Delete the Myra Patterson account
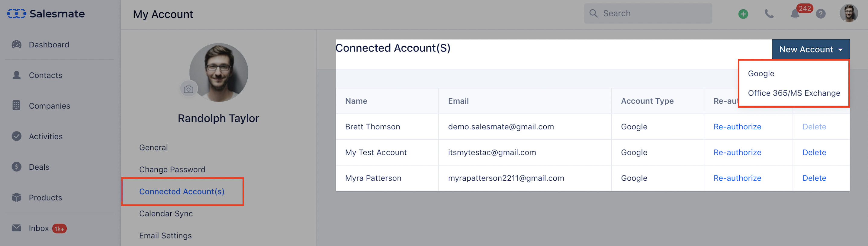Image resolution: width=868 pixels, height=246 pixels. pos(814,178)
